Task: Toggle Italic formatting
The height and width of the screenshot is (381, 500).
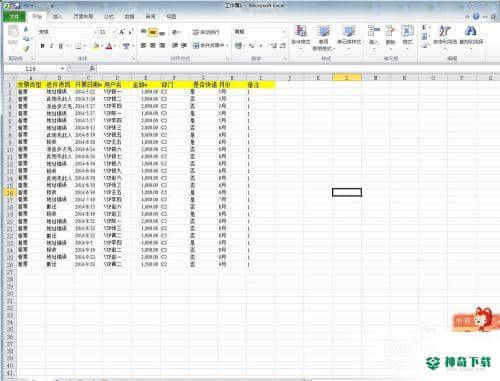Action: click(51, 46)
